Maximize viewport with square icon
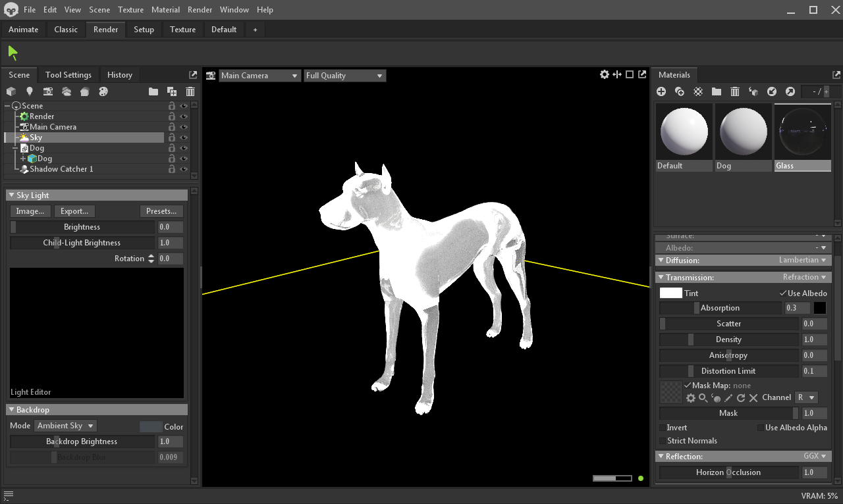This screenshot has width=843, height=504. tap(630, 74)
